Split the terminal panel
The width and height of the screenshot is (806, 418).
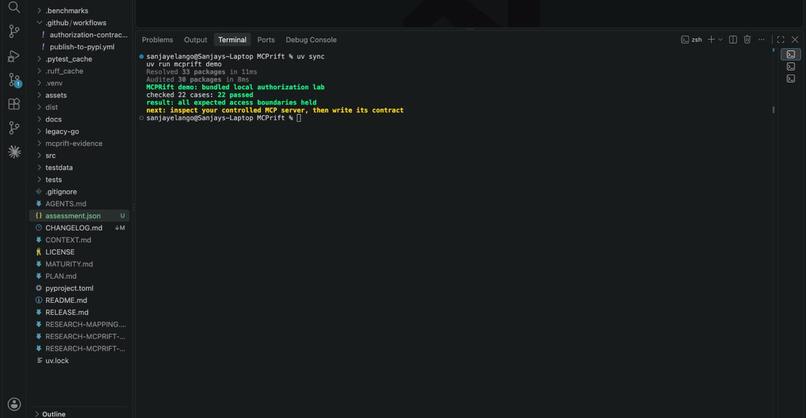pos(733,40)
